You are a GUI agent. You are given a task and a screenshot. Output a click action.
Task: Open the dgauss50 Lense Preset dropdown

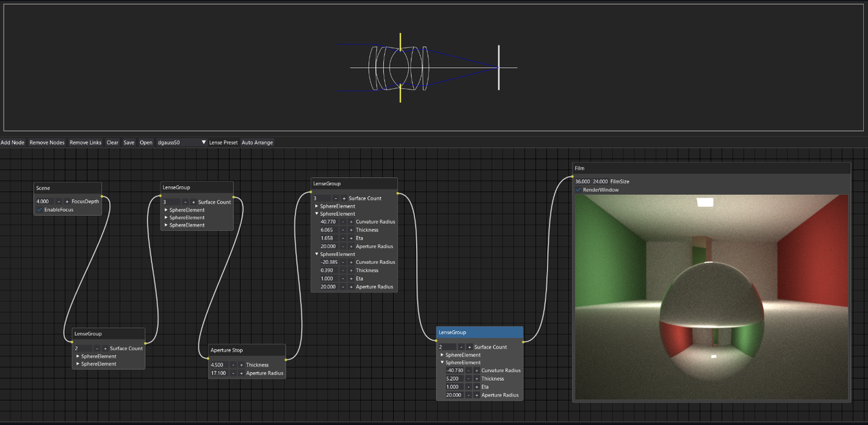point(182,143)
